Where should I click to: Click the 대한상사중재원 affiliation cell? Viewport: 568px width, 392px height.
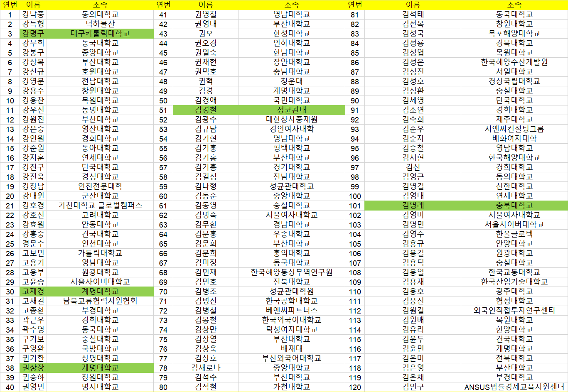point(291,120)
